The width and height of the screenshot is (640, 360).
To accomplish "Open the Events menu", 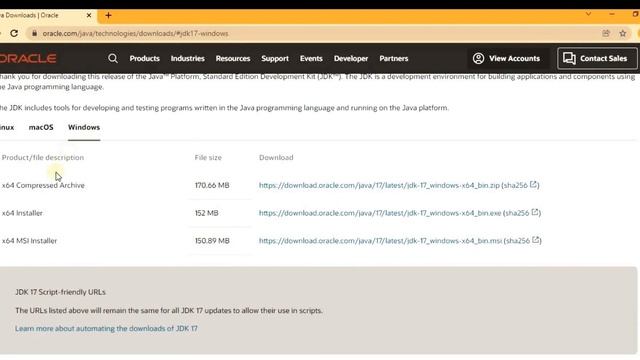I will point(311,58).
